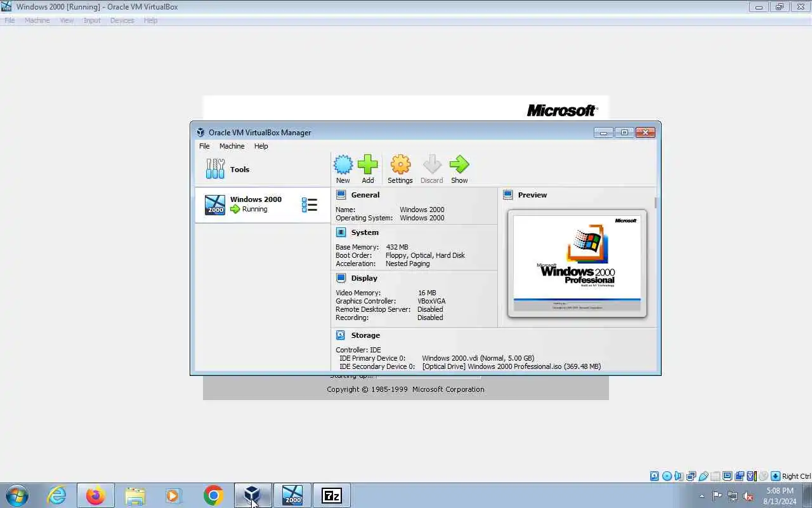Open 7-Zip from the taskbar
812x508 pixels.
click(332, 495)
